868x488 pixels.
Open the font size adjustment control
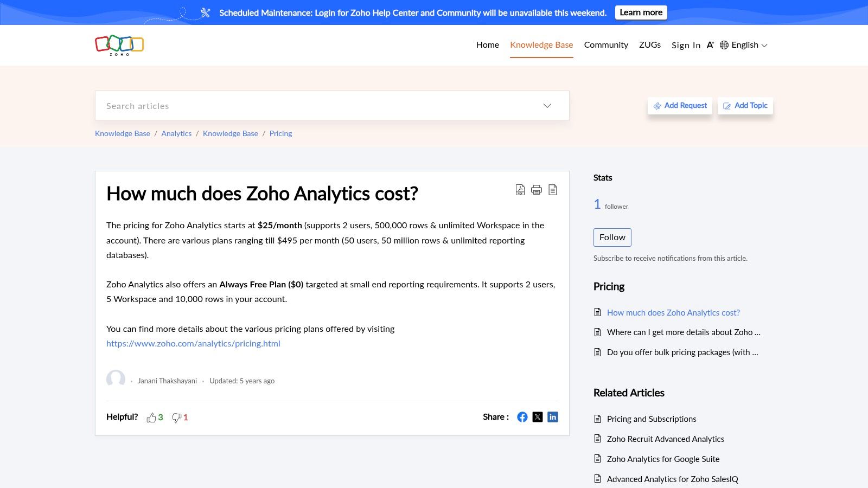click(710, 44)
